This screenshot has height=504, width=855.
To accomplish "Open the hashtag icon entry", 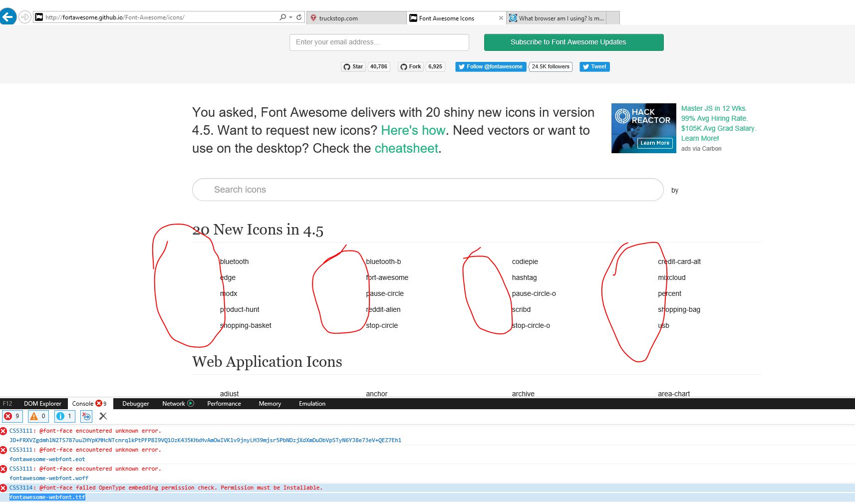I will 525,277.
